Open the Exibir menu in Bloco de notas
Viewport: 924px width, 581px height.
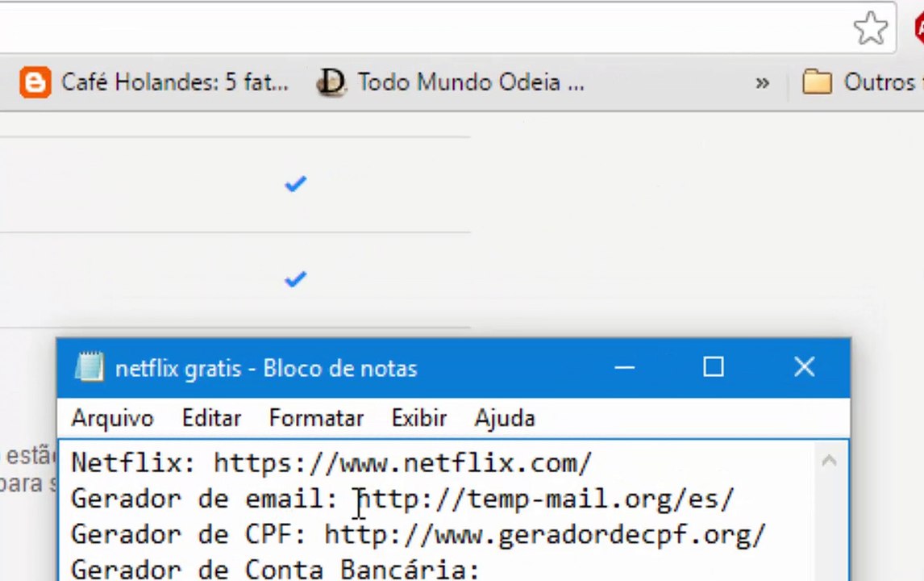(x=419, y=418)
